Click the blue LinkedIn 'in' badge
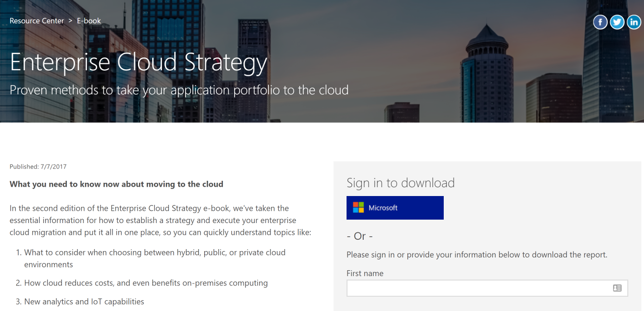The image size is (644, 311). [634, 22]
